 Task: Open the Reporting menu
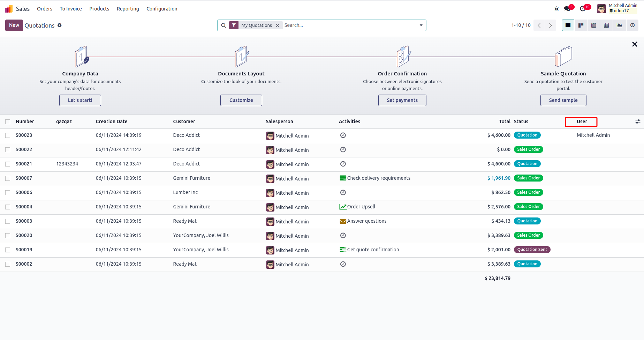pyautogui.click(x=128, y=9)
